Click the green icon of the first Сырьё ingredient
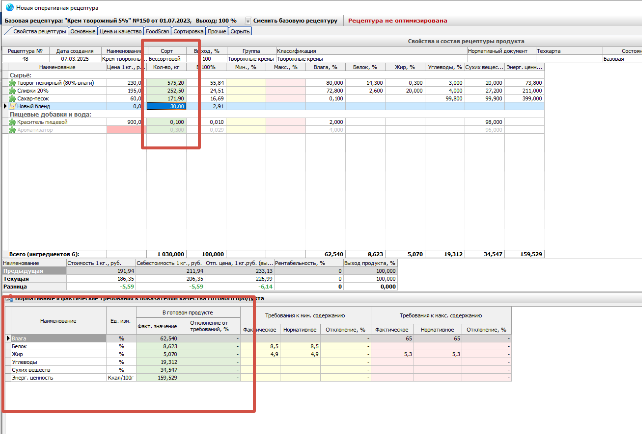 (x=14, y=82)
